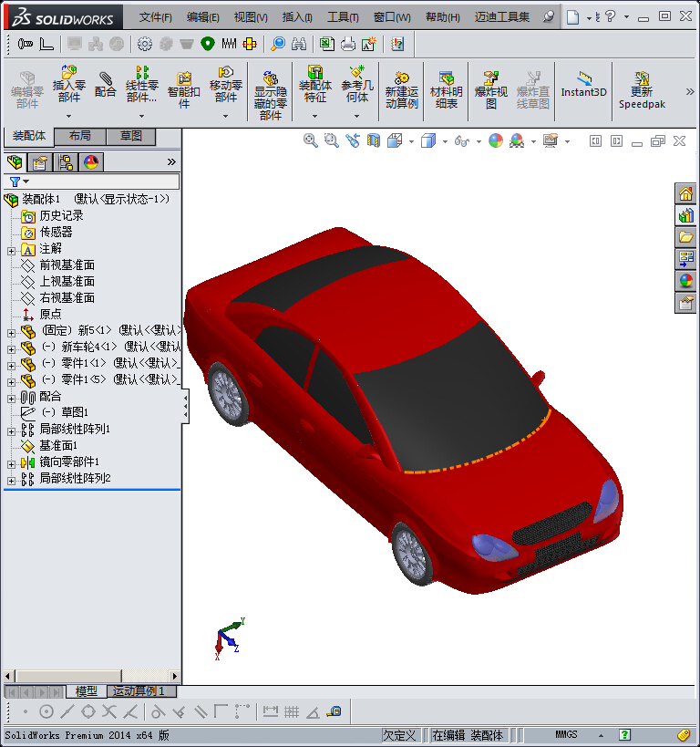Click the Edit Appearance color ball

point(496,140)
